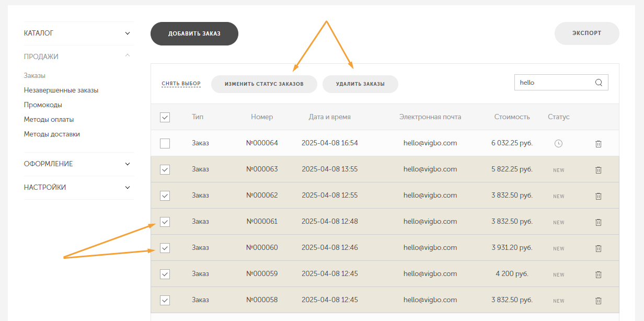Delete order №000059 using trash icon
Image resolution: width=644 pixels, height=321 pixels.
(599, 274)
